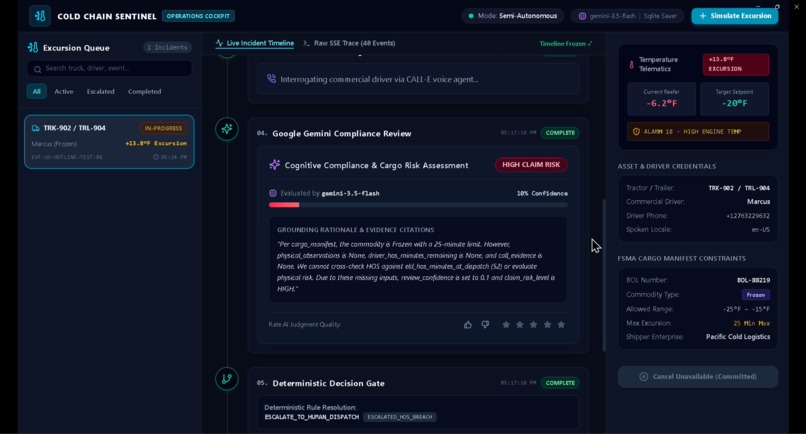Screen dimensions: 806x434
Task: Focus the Search truck, driver, event field
Action: (x=109, y=68)
